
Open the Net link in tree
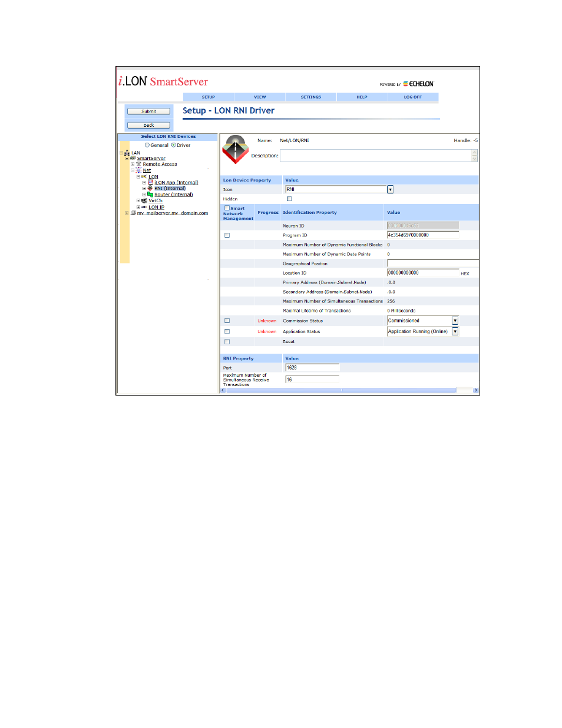point(147,170)
